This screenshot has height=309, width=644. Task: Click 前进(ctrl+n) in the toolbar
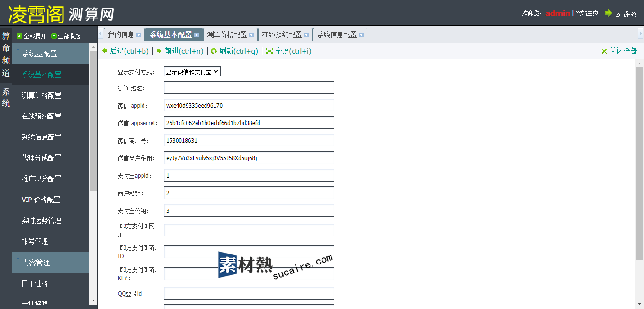(x=184, y=51)
